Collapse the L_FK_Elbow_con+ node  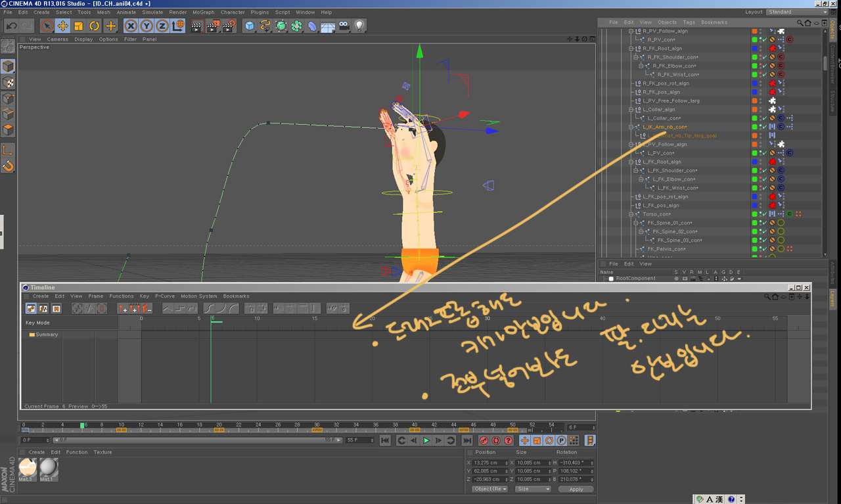tap(641, 179)
